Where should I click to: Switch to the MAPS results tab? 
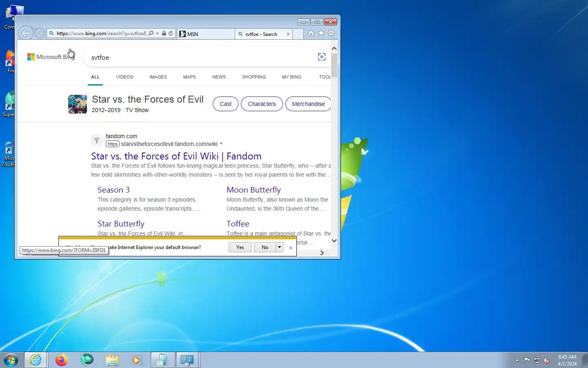point(189,77)
